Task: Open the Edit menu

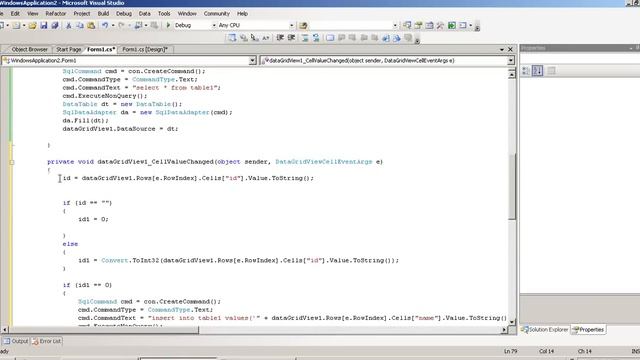Action: coord(15,13)
